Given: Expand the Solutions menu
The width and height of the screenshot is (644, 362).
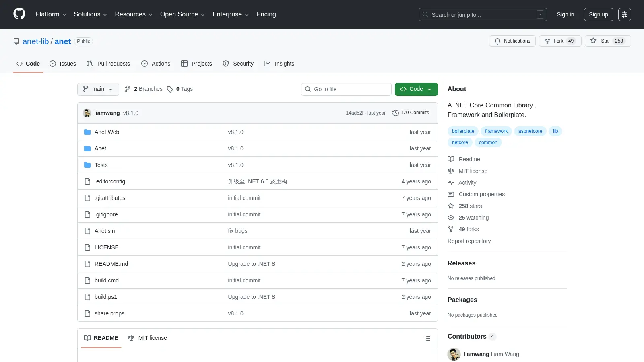Looking at the screenshot, I should 91,14.
